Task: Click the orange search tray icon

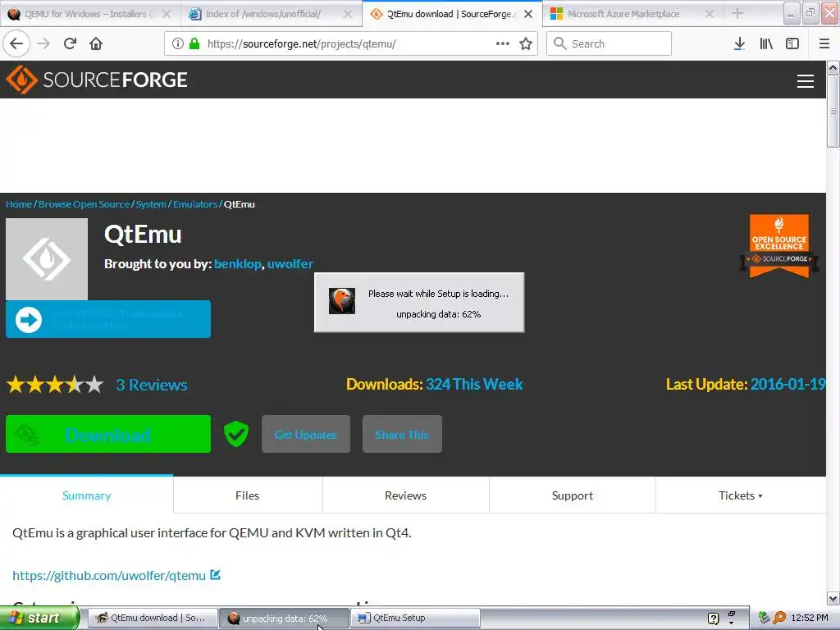Action: 779,618
